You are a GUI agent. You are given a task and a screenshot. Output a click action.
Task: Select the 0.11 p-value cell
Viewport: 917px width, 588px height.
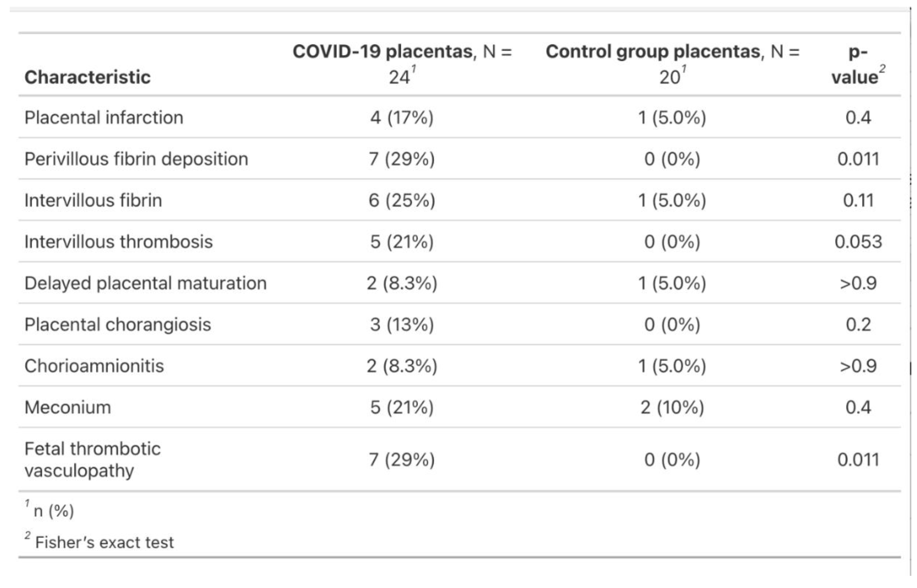(x=858, y=200)
